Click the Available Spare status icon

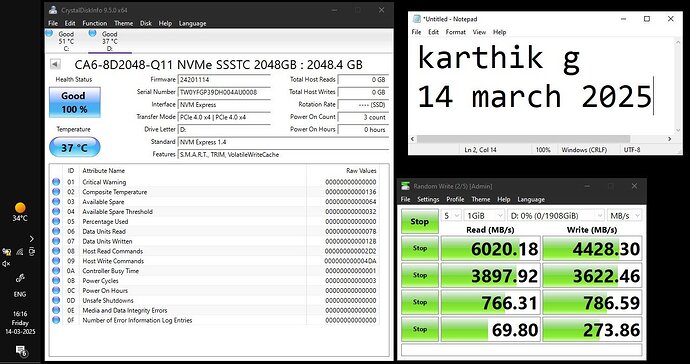coord(56,202)
